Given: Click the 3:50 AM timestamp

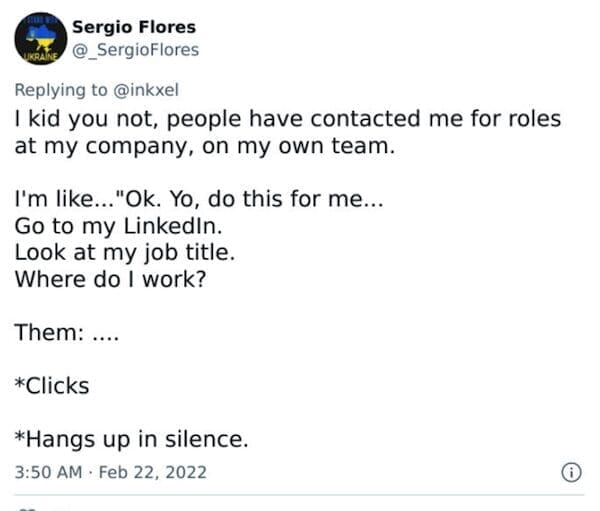Looking at the screenshot, I should pos(48,471).
